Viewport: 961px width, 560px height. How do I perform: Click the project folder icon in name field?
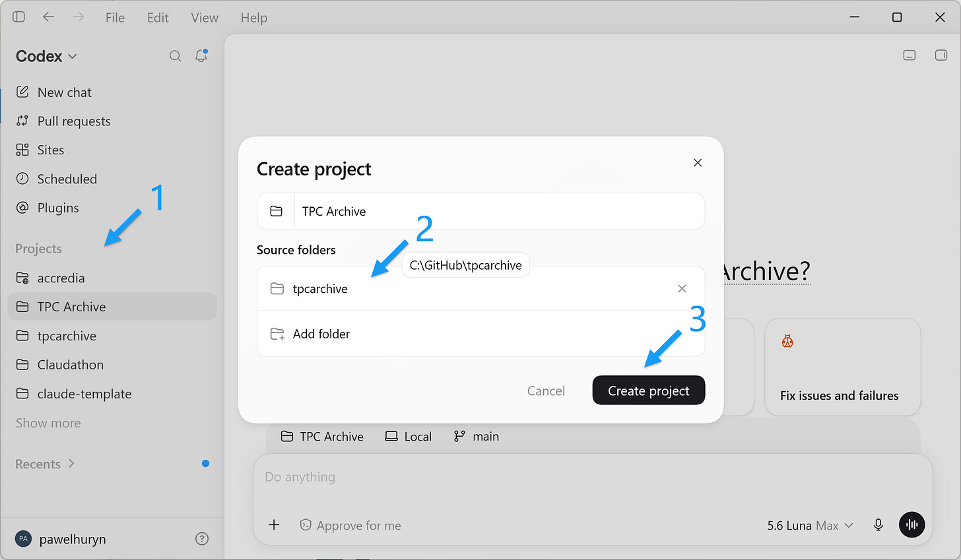(x=276, y=211)
